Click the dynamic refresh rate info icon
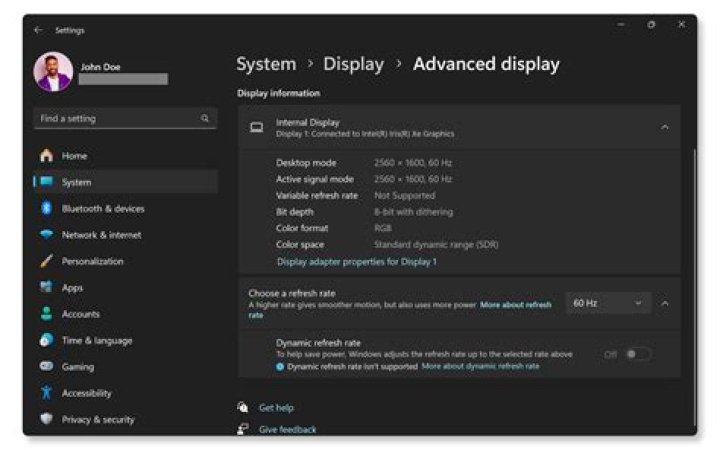Image resolution: width=720 pixels, height=450 pixels. pos(280,366)
